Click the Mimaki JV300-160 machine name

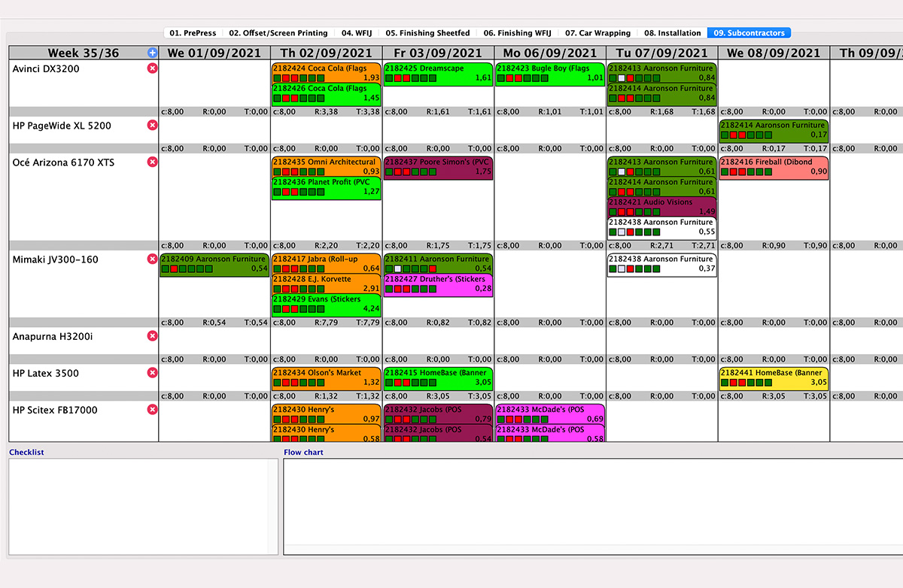(x=55, y=259)
